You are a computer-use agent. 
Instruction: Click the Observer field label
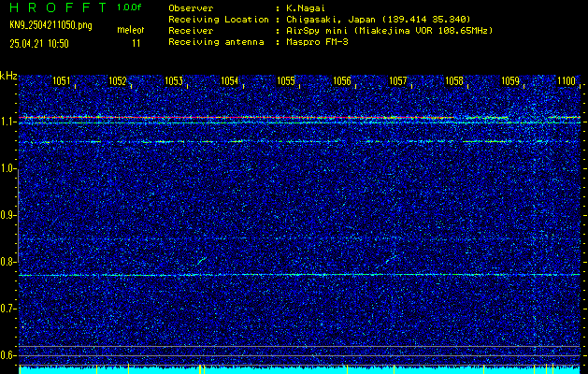tap(191, 7)
